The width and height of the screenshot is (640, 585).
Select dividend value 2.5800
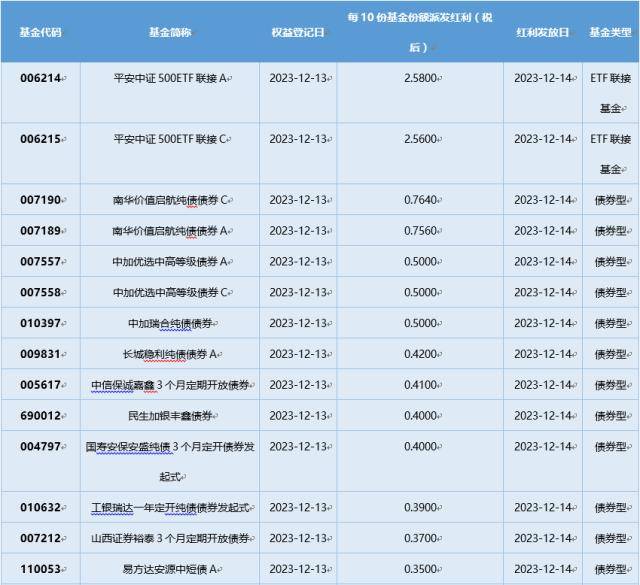point(420,78)
